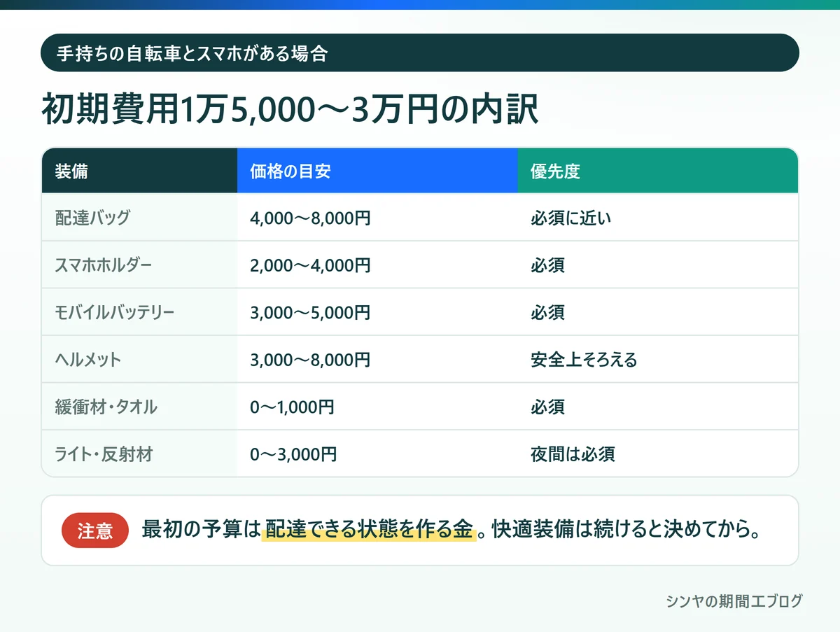This screenshot has height=632, width=840.
Task: Click the 装備 column header
Action: click(139, 171)
